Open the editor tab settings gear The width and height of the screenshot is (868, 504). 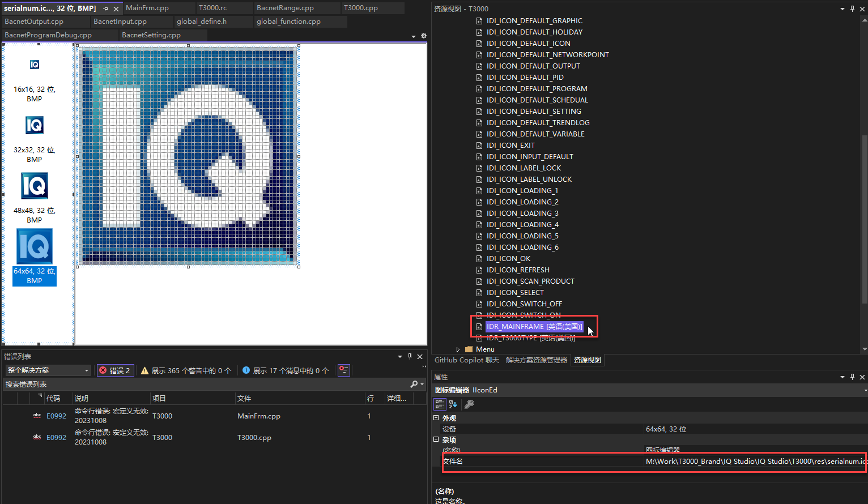(423, 36)
